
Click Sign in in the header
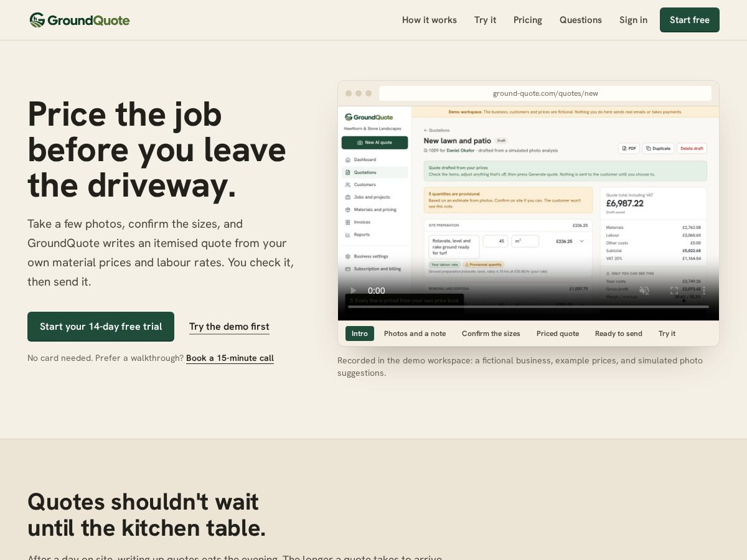pyautogui.click(x=633, y=20)
